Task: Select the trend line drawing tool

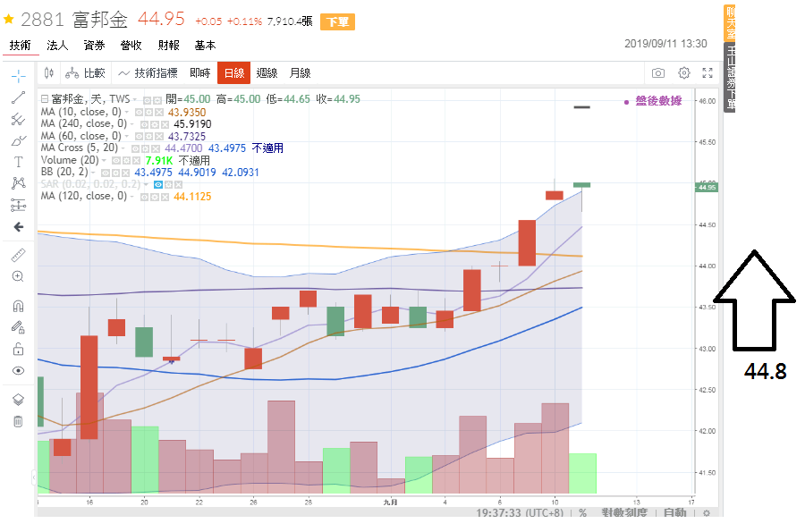Action: pos(18,97)
